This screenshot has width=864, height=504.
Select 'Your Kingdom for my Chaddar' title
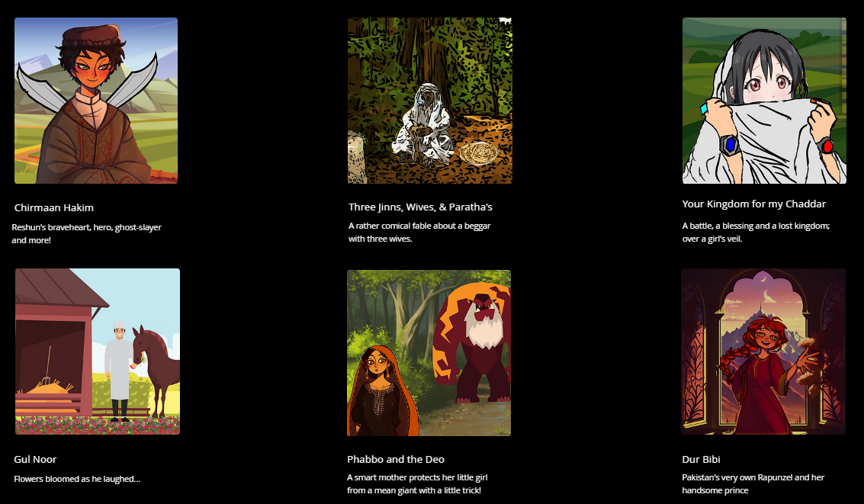pyautogui.click(x=753, y=204)
